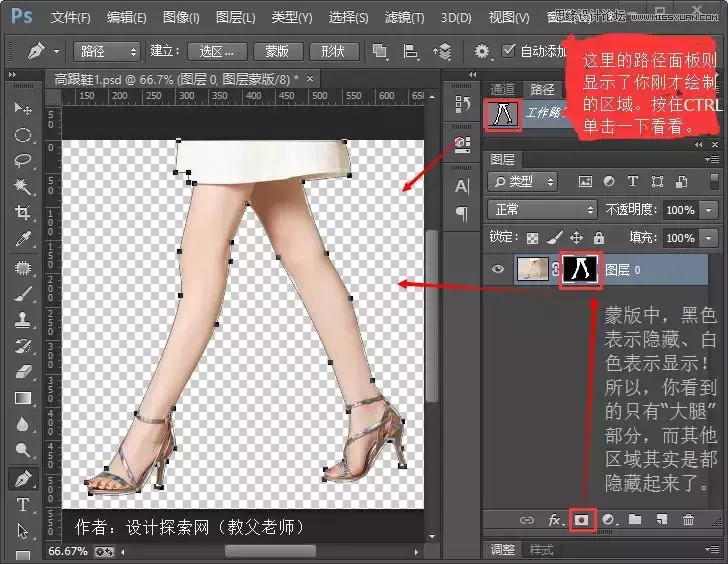Open the 滤镜 menu
728x564 pixels.
404,18
